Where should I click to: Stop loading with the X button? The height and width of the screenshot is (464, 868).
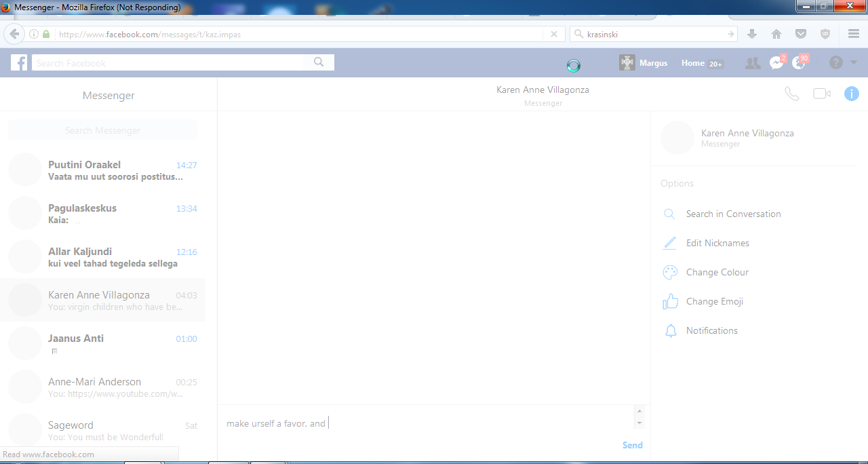pos(554,34)
